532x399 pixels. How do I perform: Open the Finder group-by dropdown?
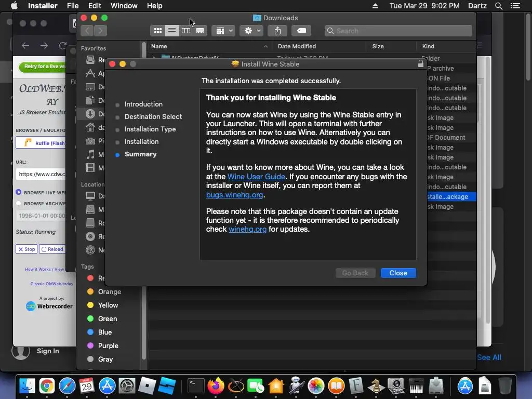[x=223, y=31]
